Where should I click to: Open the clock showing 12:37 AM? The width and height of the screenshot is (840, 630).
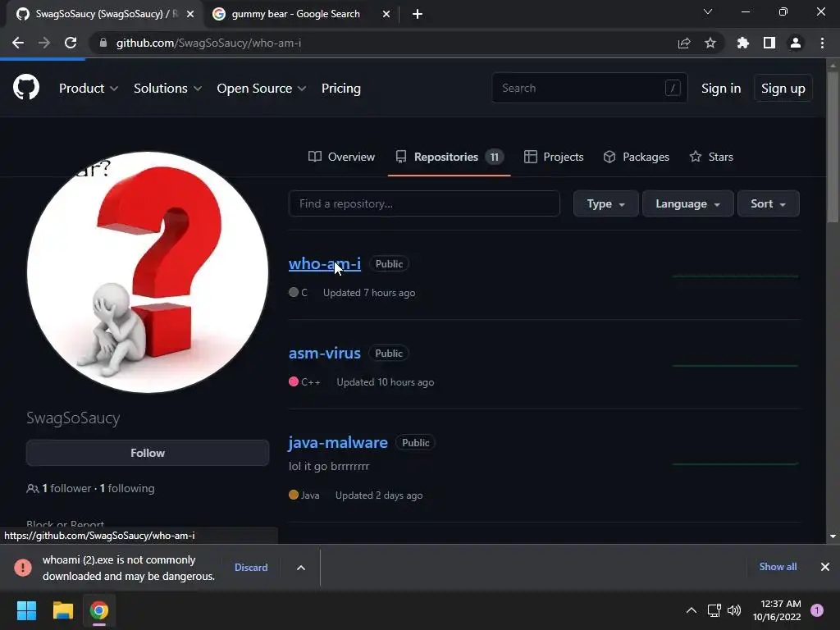(x=777, y=610)
